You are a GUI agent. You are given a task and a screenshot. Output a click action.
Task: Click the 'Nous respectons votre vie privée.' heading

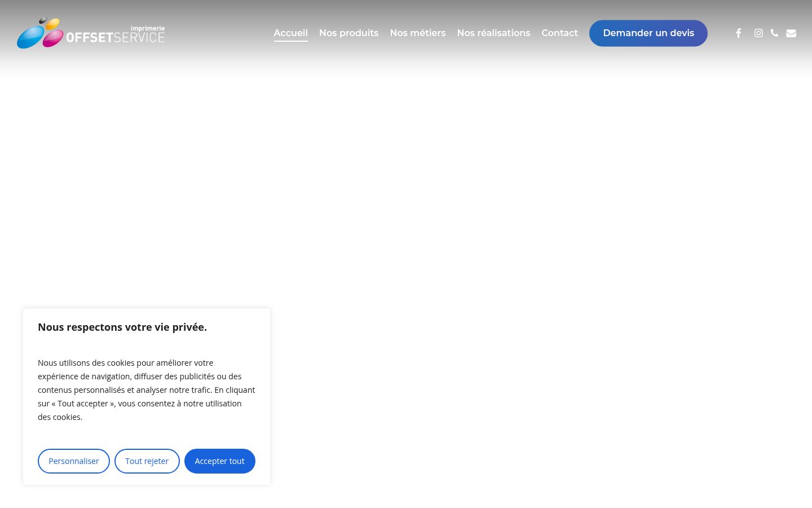coord(122,327)
